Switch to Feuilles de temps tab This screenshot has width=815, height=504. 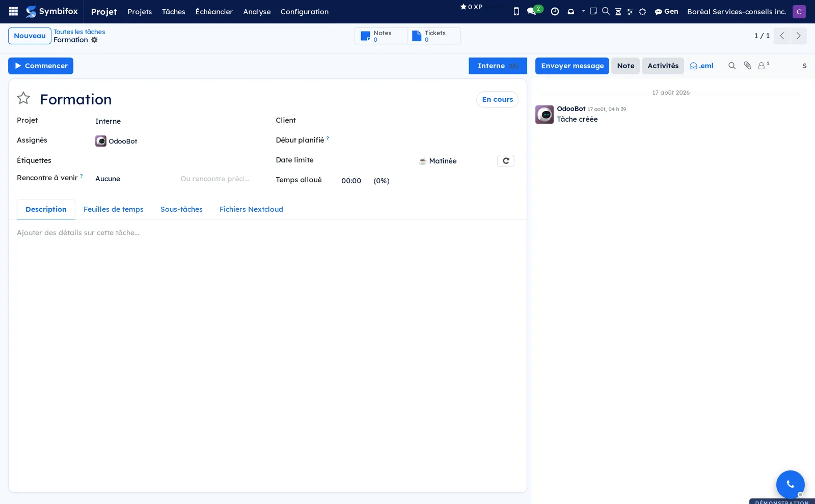[x=114, y=209]
